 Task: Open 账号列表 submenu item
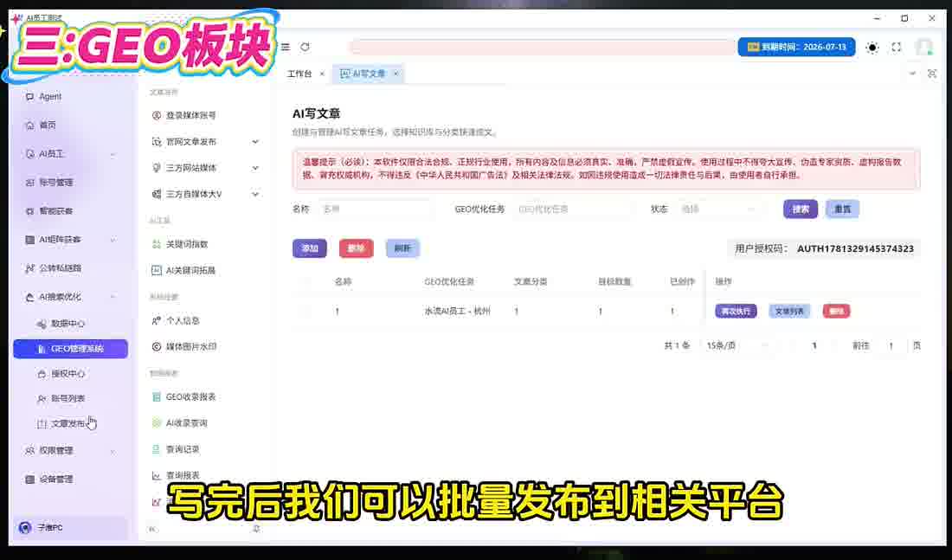tap(70, 398)
